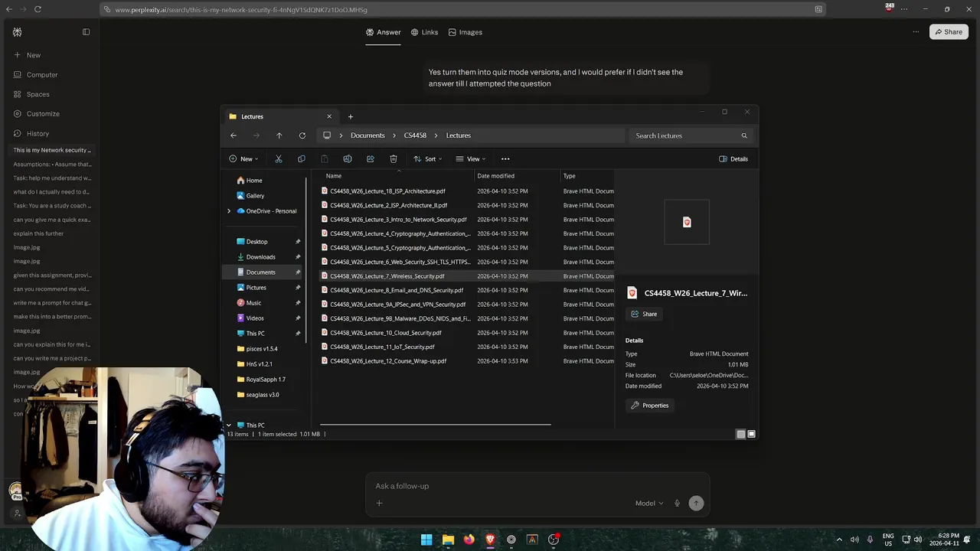This screenshot has height=551, width=980.
Task: Go up one folder level in Explorer
Action: point(279,135)
